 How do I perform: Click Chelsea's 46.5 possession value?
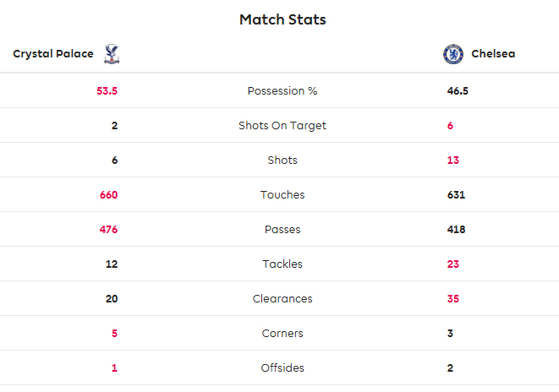click(458, 91)
